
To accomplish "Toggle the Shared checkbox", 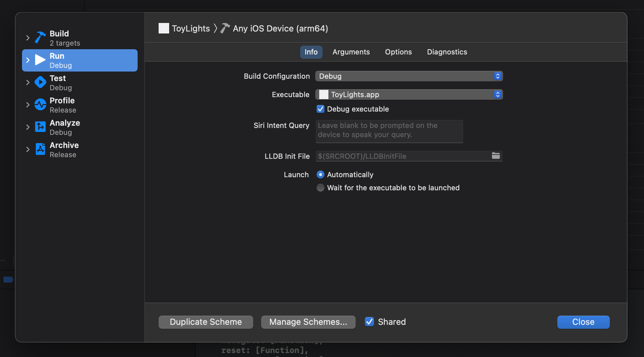I will tap(369, 322).
